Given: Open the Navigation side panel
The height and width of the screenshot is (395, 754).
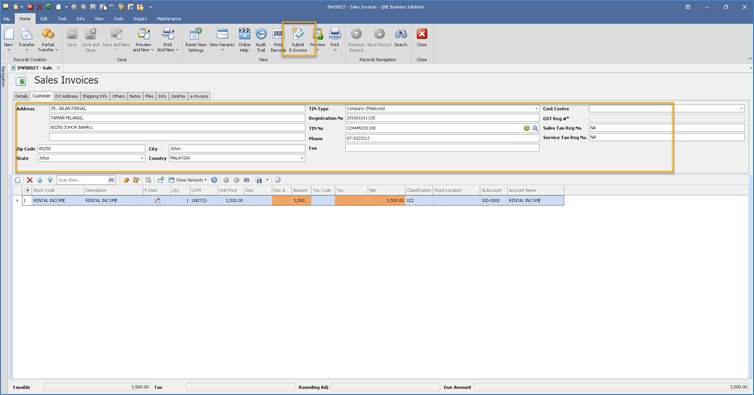Looking at the screenshot, I should click(x=3, y=77).
